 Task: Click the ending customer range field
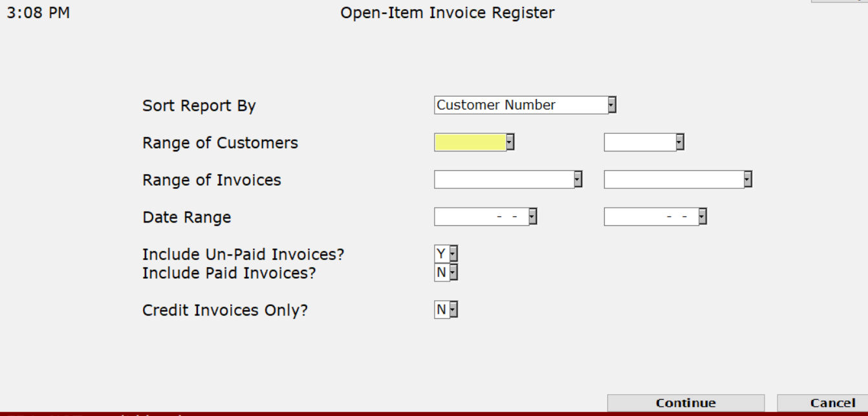[639, 142]
